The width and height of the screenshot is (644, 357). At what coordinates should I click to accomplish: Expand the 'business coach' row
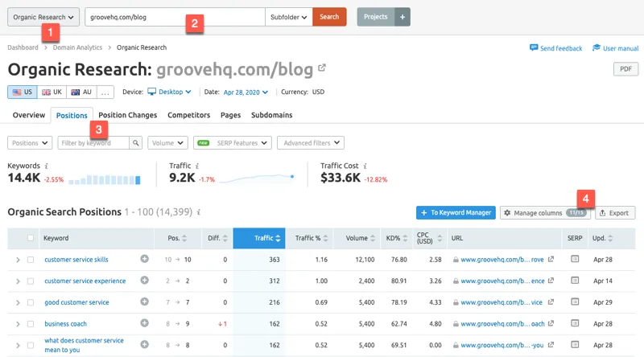click(18, 324)
